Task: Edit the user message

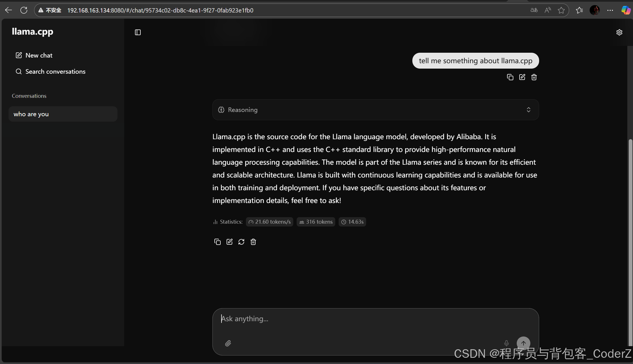Action: click(x=522, y=77)
